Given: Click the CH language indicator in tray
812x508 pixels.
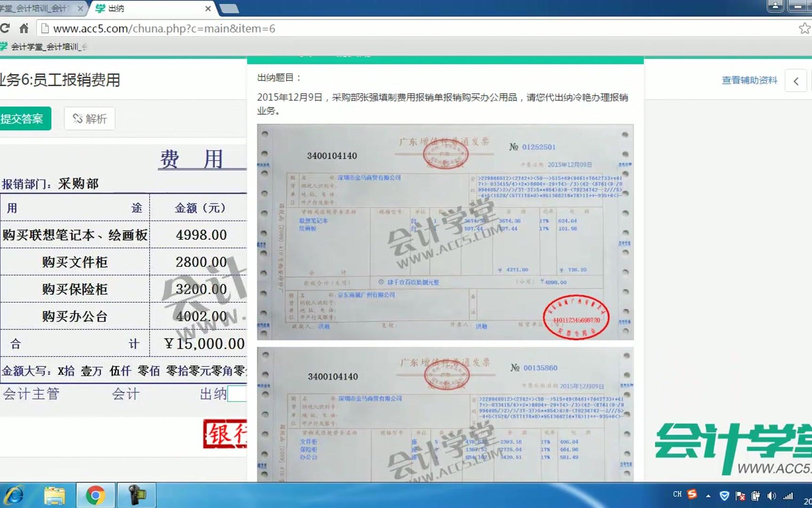Looking at the screenshot, I should [677, 494].
